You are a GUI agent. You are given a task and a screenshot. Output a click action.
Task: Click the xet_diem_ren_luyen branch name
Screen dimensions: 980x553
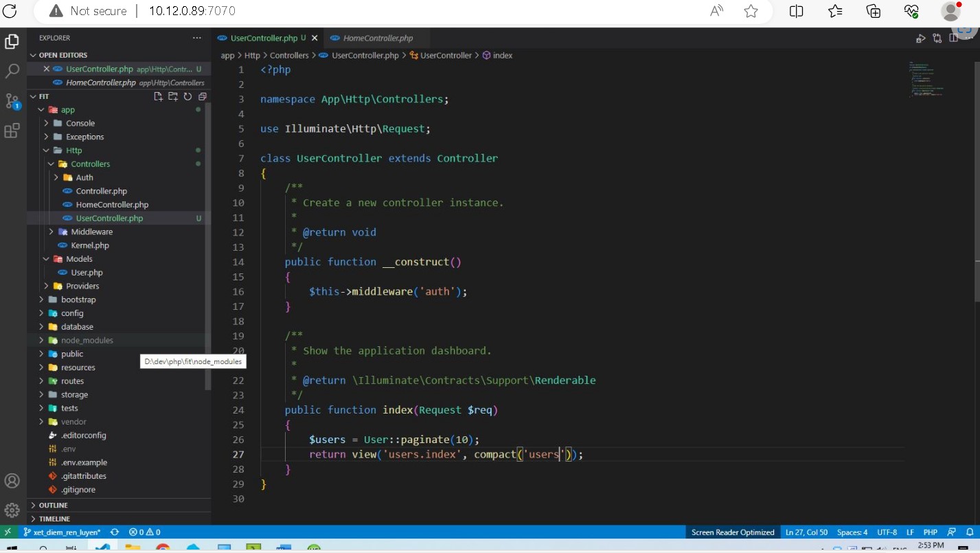click(61, 532)
